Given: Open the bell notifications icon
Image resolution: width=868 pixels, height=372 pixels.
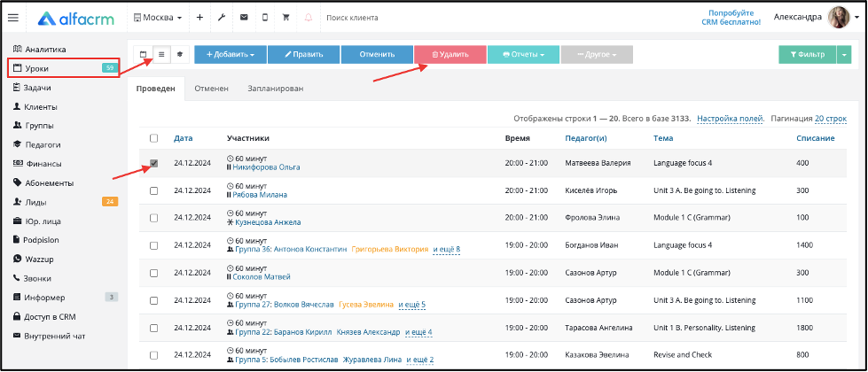Looking at the screenshot, I should tap(309, 18).
